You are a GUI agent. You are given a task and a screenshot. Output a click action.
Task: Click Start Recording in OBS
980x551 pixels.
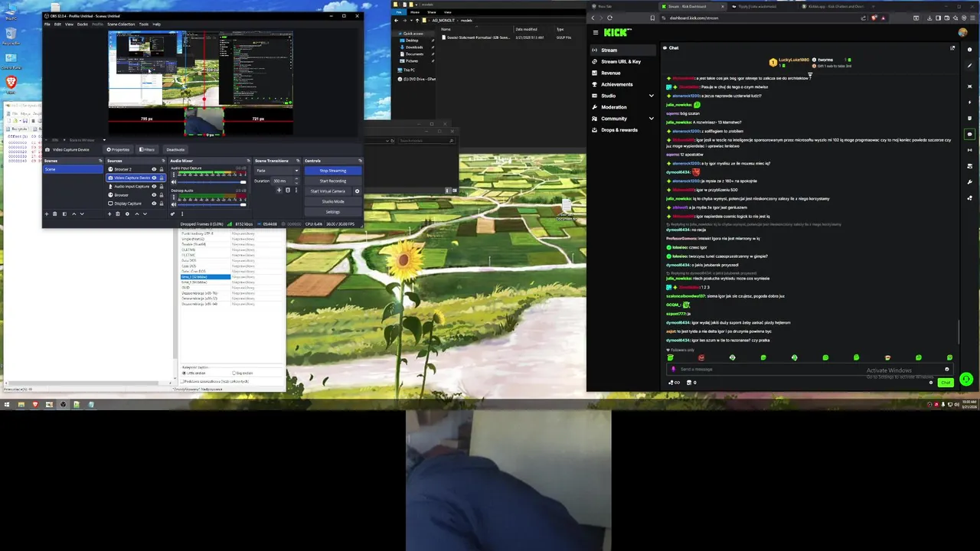point(333,181)
